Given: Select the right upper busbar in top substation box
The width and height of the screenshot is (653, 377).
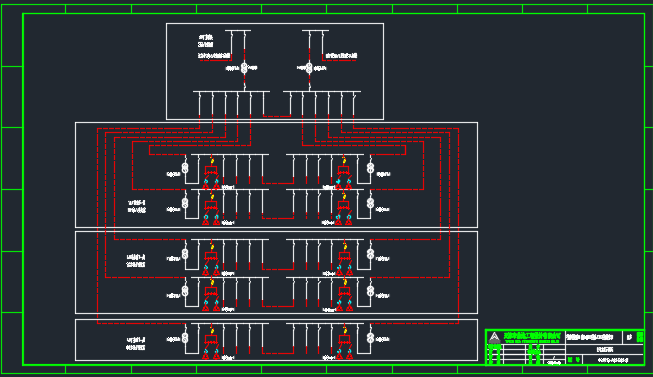Looking at the screenshot, I should pos(315,30).
